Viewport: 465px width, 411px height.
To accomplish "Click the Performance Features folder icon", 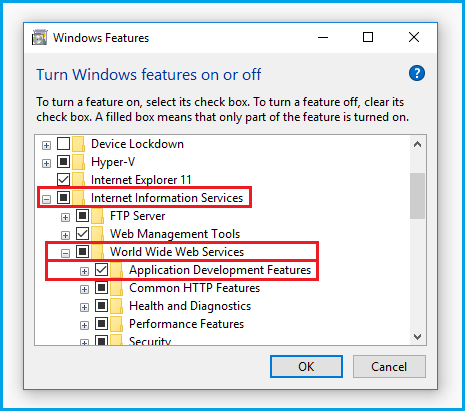I will pyautogui.click(x=117, y=324).
